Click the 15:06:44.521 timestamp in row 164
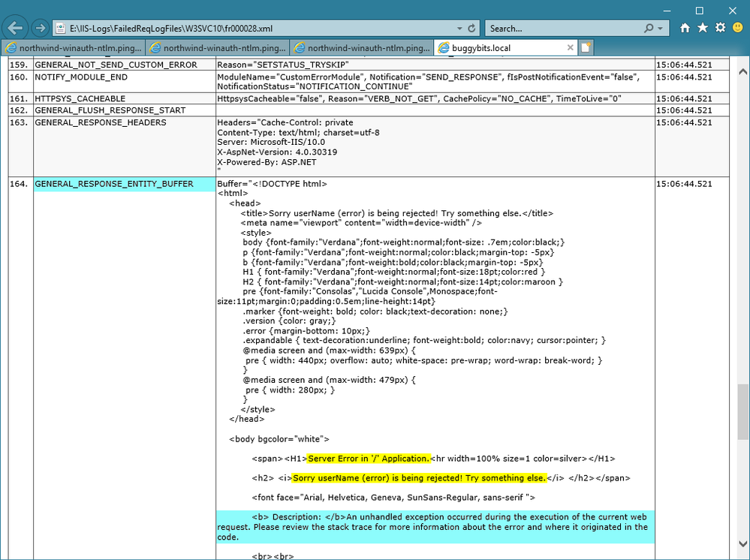Viewport: 750px width, 560px height. coord(684,184)
